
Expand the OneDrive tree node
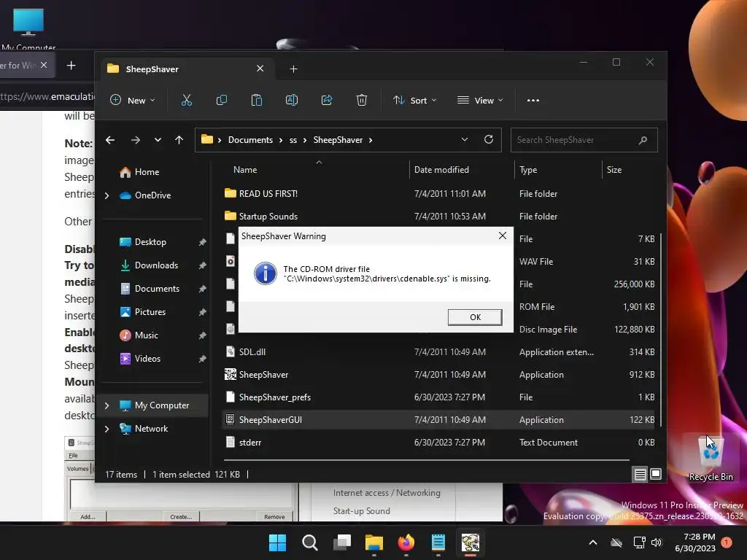[107, 195]
